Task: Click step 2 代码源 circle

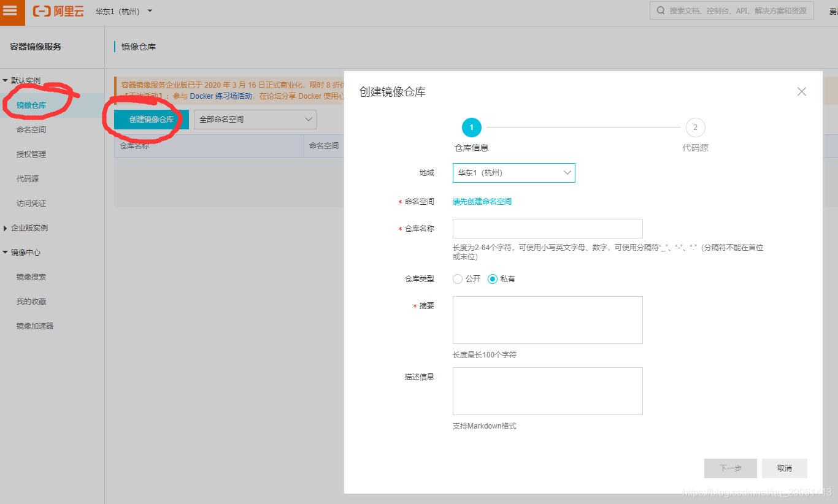Action: pyautogui.click(x=695, y=128)
